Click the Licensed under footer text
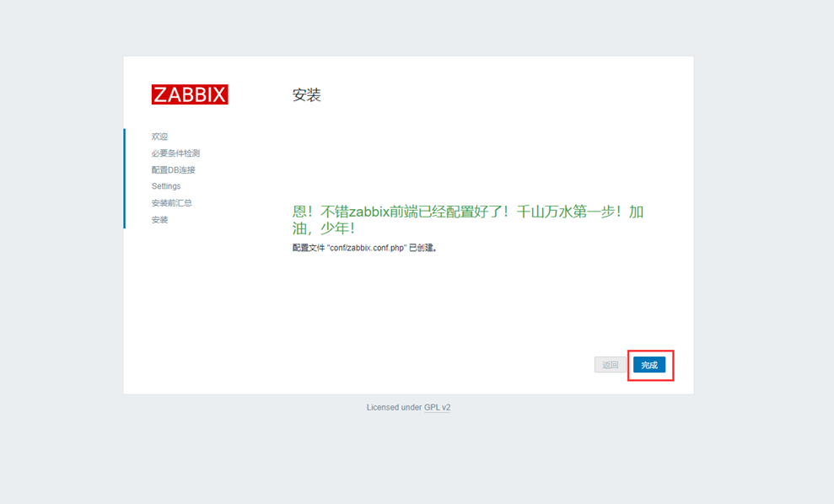This screenshot has height=504, width=834. [x=394, y=408]
